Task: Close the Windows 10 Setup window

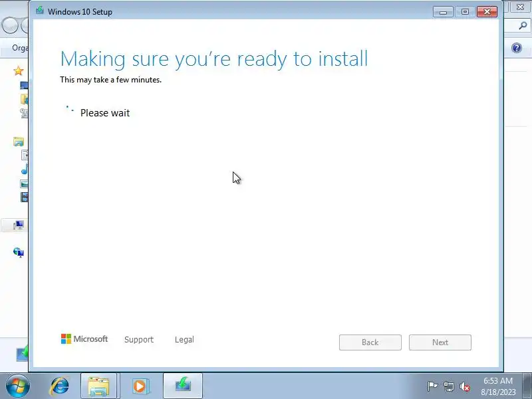Action: pos(487,12)
